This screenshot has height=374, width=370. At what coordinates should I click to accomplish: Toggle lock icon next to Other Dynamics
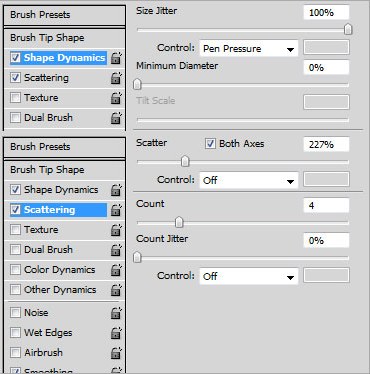click(116, 290)
